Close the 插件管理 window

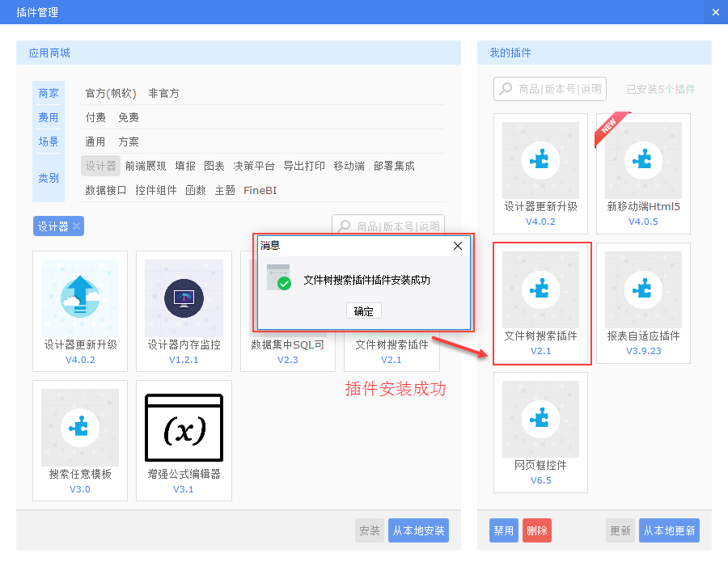click(x=716, y=12)
